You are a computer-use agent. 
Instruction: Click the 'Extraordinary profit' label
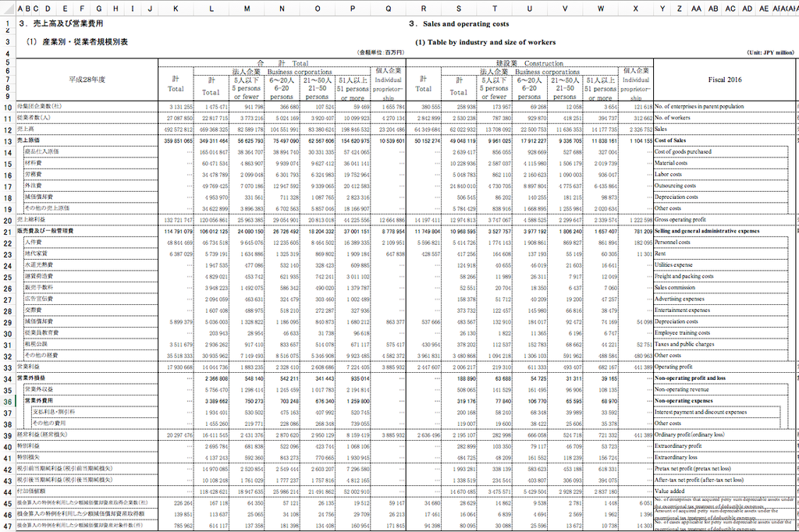pyautogui.click(x=678, y=446)
